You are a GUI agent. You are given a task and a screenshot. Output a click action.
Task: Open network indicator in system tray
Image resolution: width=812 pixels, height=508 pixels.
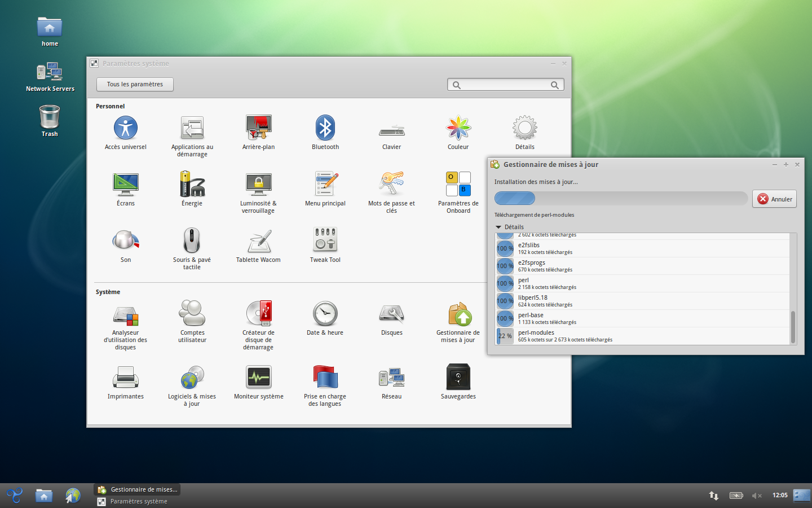714,496
